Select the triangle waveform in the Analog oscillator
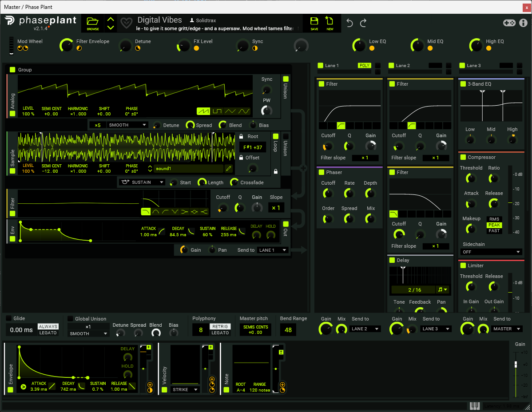Screen dimensions: 532x412 pos(230,111)
